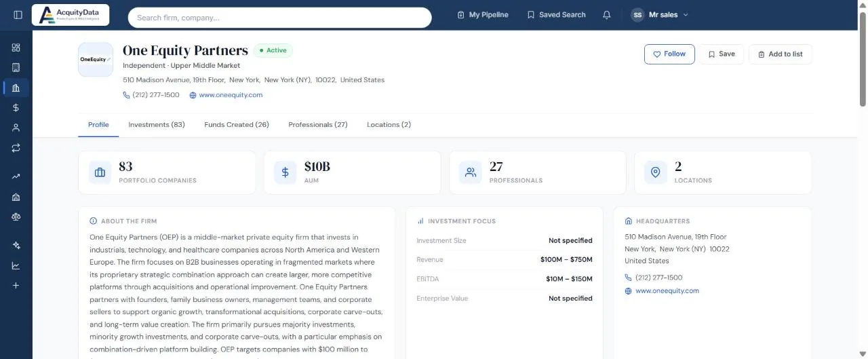868x359 pixels.
Task: Open Saved Search in top bar
Action: [557, 15]
